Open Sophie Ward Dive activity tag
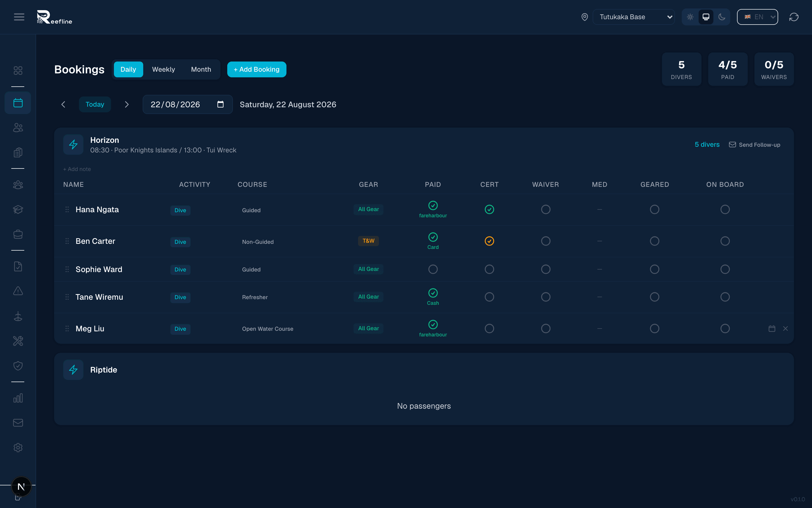Viewport: 812px width, 508px height. point(180,270)
